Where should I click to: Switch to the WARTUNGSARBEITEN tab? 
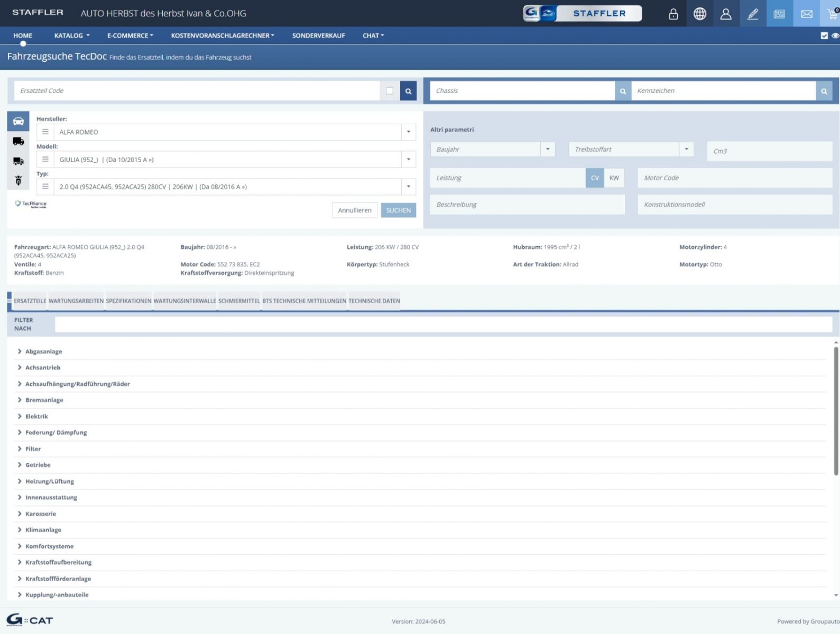(x=76, y=301)
